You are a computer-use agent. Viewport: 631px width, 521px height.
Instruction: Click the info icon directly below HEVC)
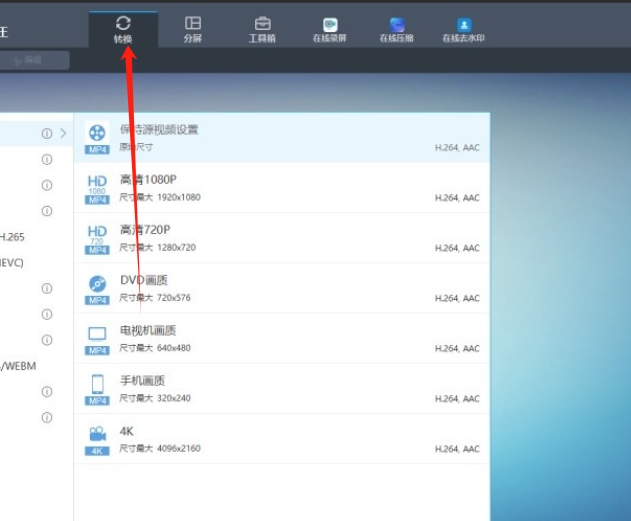(47, 288)
